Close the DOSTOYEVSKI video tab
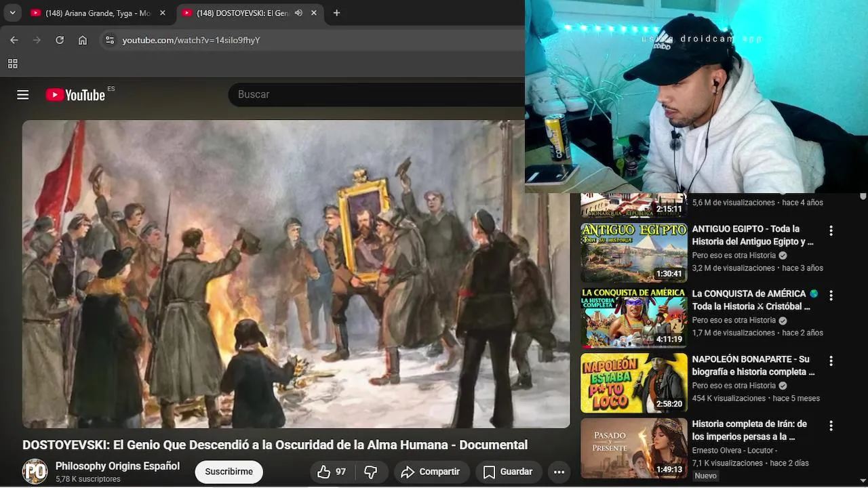This screenshot has height=488, width=868. pos(315,13)
